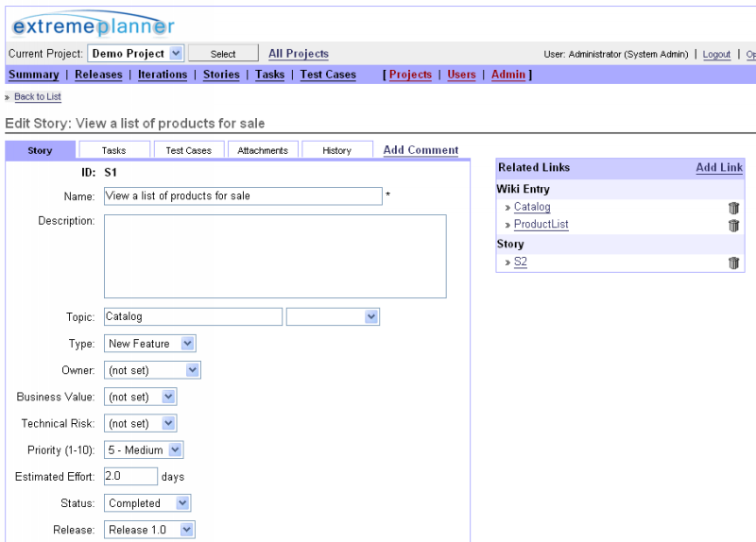Click the Add Comment link
The width and height of the screenshot is (756, 542).
coord(421,150)
